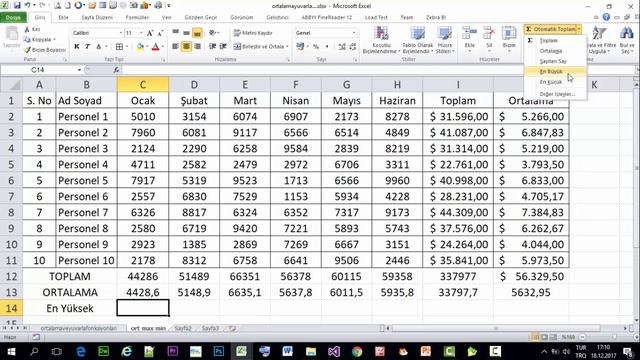Click the borders grid icon
The image size is (640, 360).
click(119, 47)
